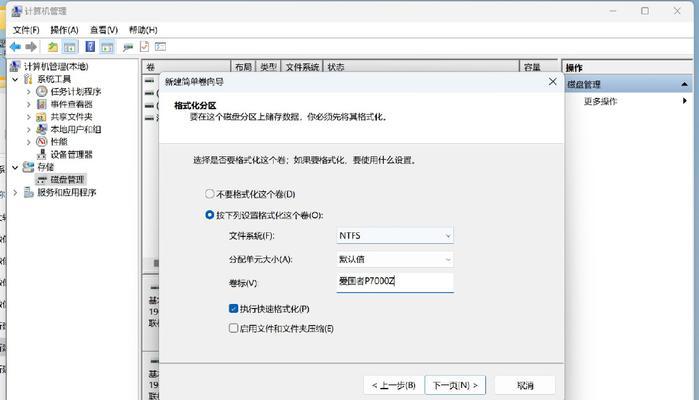Click the 本地用户和组 icon
The width and height of the screenshot is (699, 400).
pos(41,129)
